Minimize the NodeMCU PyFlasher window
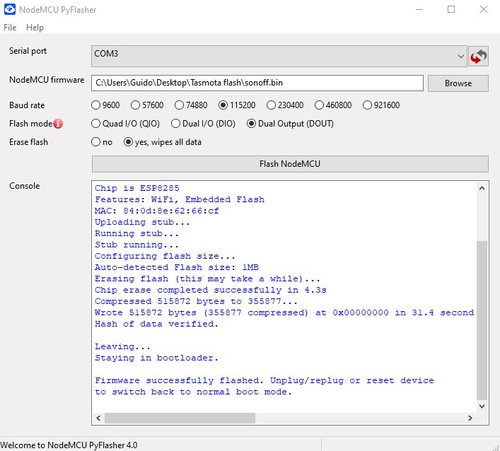This screenshot has height=451, width=500. [419, 9]
